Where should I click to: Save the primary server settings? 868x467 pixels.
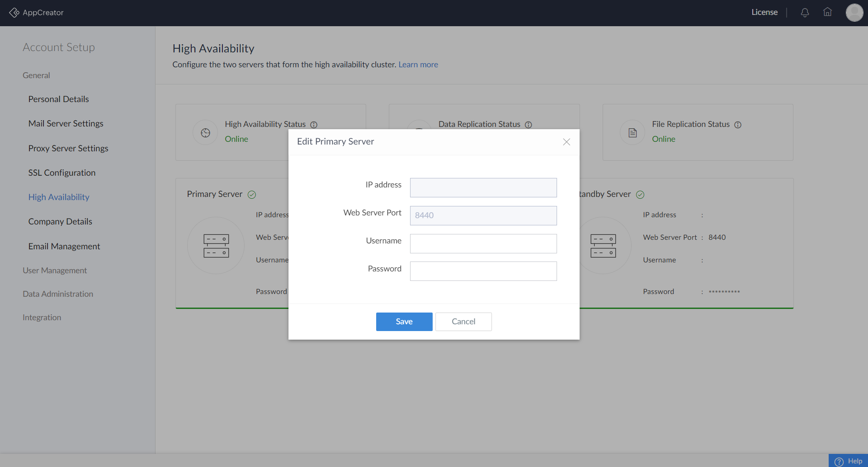[x=404, y=322]
